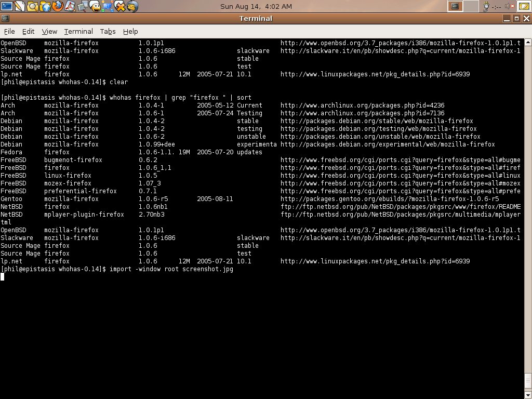Open the PDF document viewer launcher
This screenshot has height=399, width=532.
pyautogui.click(x=70, y=6)
